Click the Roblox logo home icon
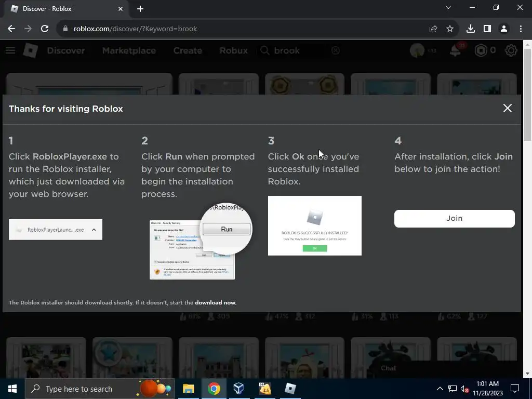 point(30,50)
